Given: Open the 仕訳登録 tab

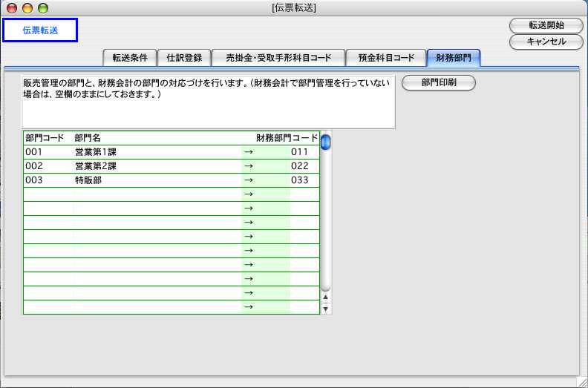Looking at the screenshot, I should pos(183,58).
